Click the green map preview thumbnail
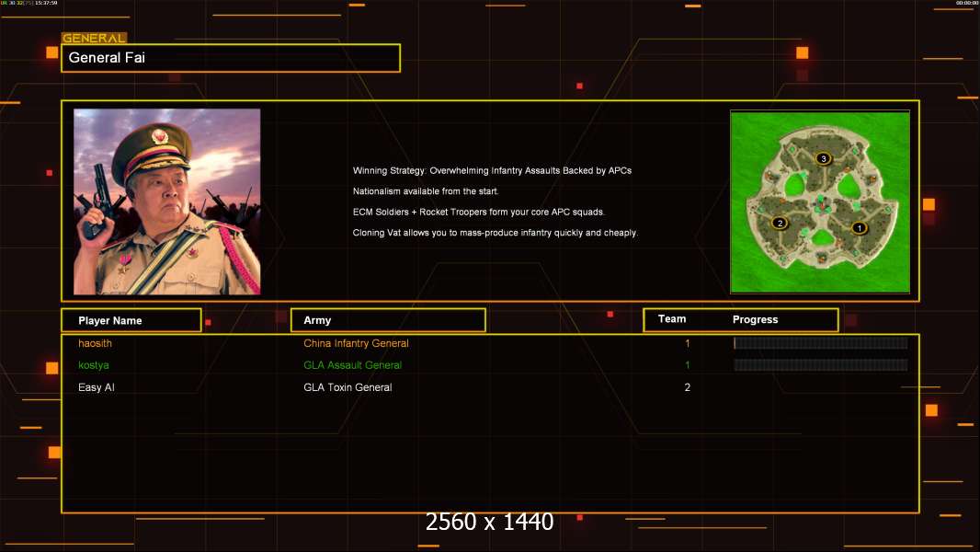The image size is (980, 552). (820, 201)
